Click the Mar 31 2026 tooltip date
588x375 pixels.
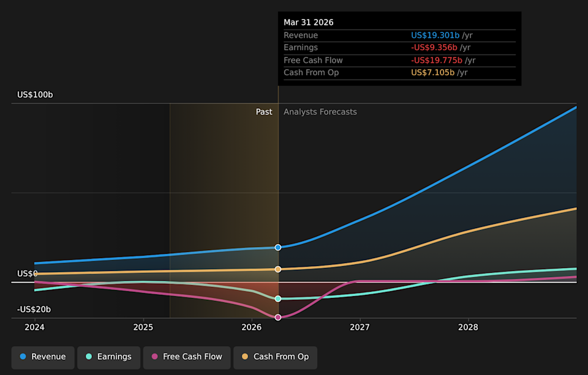click(x=309, y=23)
